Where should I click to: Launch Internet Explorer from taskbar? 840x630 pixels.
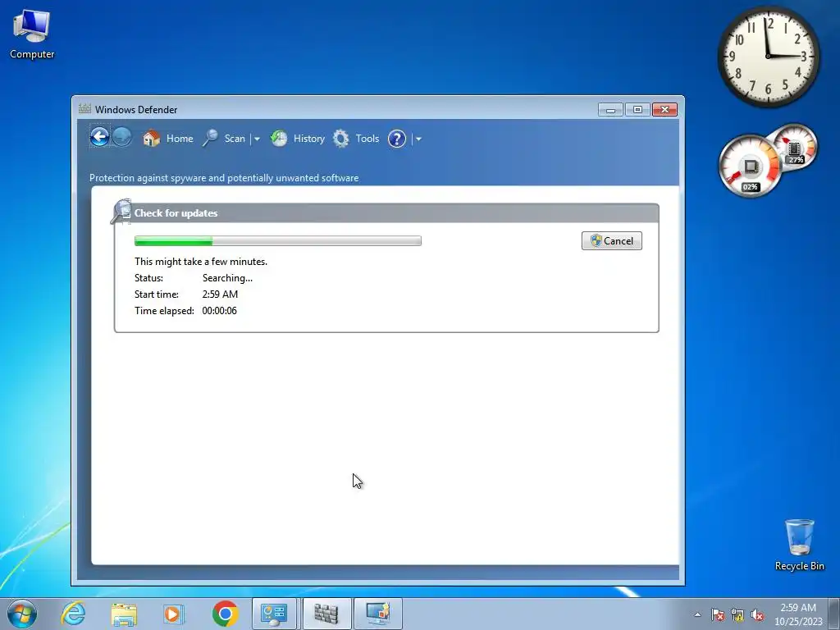[73, 614]
